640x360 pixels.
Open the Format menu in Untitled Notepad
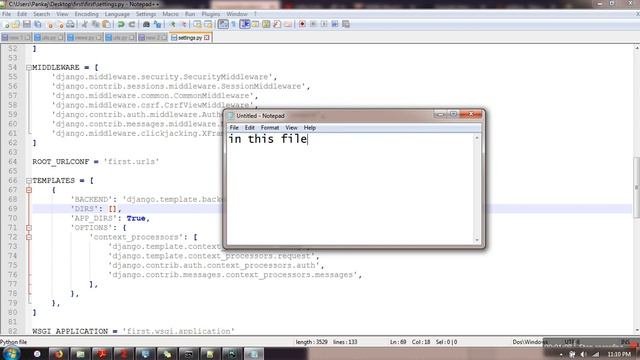270,128
